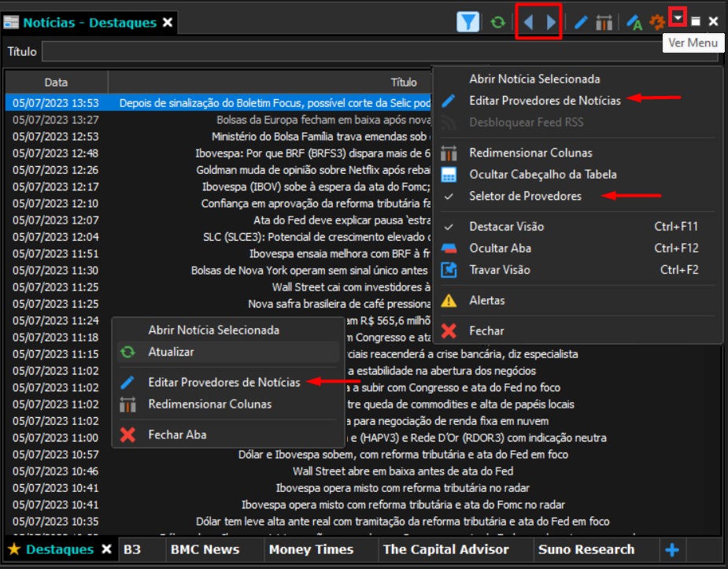The height and width of the screenshot is (569, 728).
Task: Go to next news with right arrow
Action: (x=551, y=22)
